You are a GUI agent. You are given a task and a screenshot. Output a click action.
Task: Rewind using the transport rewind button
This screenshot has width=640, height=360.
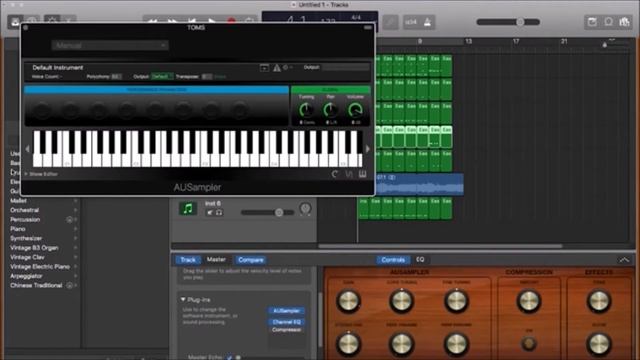pyautogui.click(x=152, y=20)
